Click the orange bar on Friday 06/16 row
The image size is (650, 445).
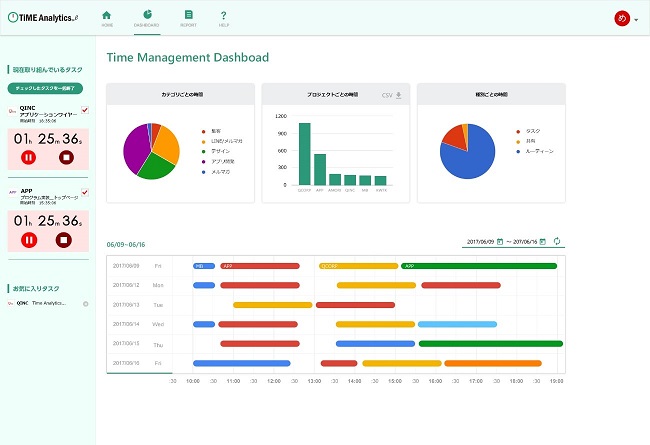point(493,363)
